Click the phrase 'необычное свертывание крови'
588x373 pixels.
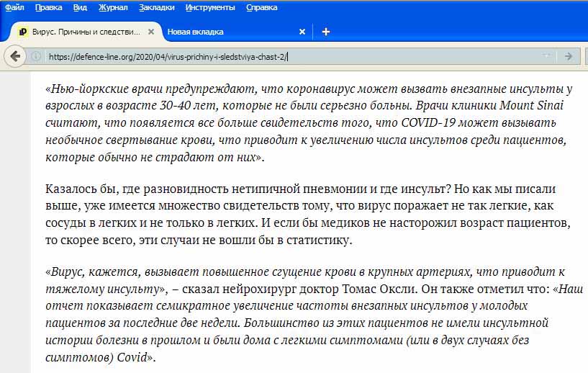pyautogui.click(x=130, y=140)
